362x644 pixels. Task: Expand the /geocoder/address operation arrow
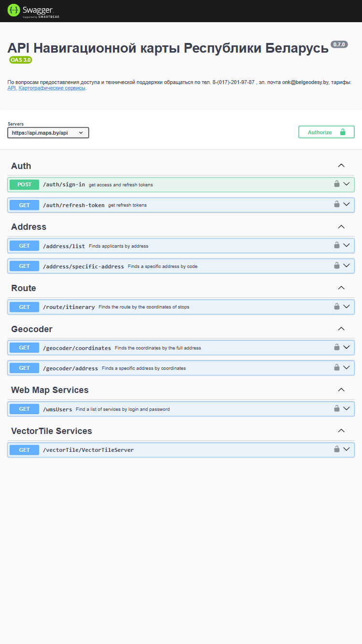(x=346, y=367)
